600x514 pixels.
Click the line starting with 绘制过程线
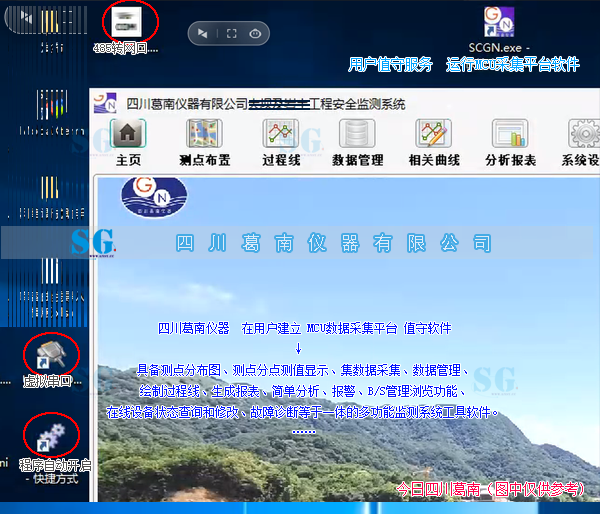tap(302, 391)
